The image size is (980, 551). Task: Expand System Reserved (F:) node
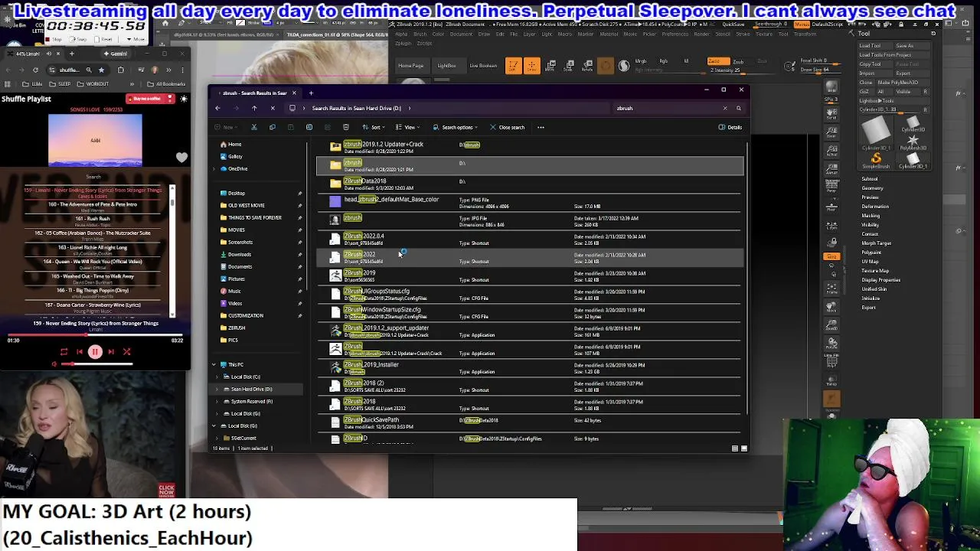[217, 401]
